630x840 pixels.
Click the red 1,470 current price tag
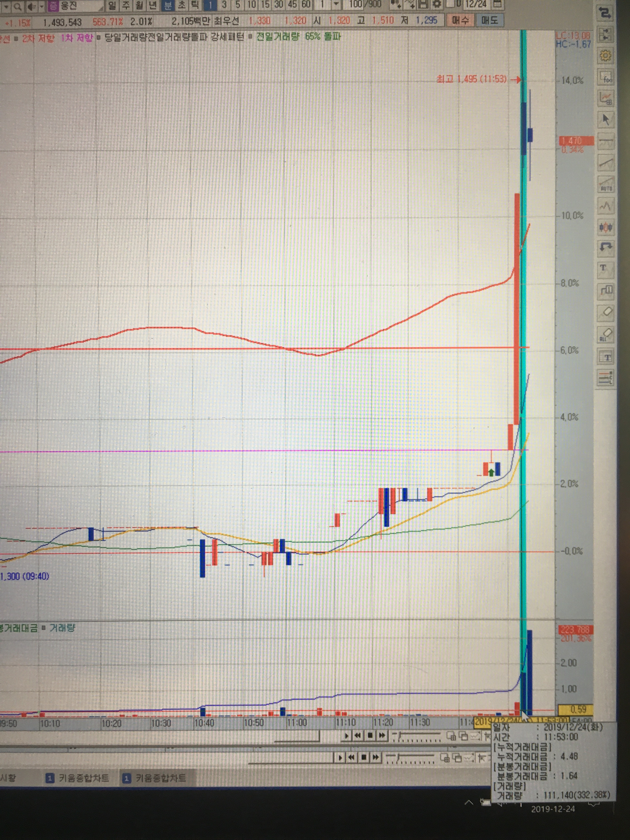(576, 141)
